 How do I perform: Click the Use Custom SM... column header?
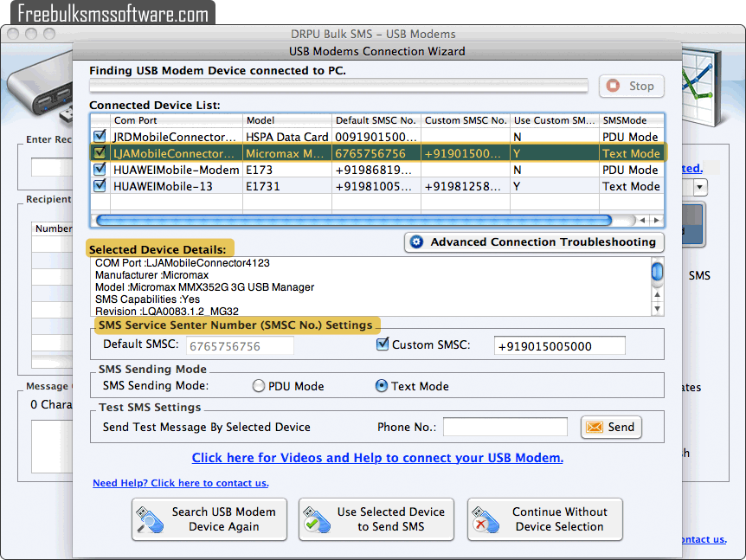click(x=554, y=120)
